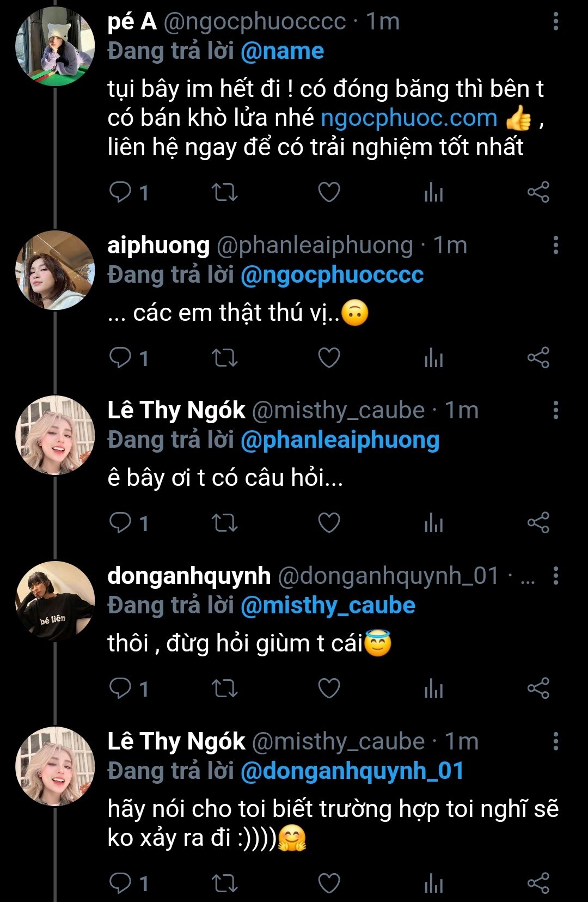The width and height of the screenshot is (588, 902).
Task: Open donganhquynh's profile avatar
Action: 55,601
